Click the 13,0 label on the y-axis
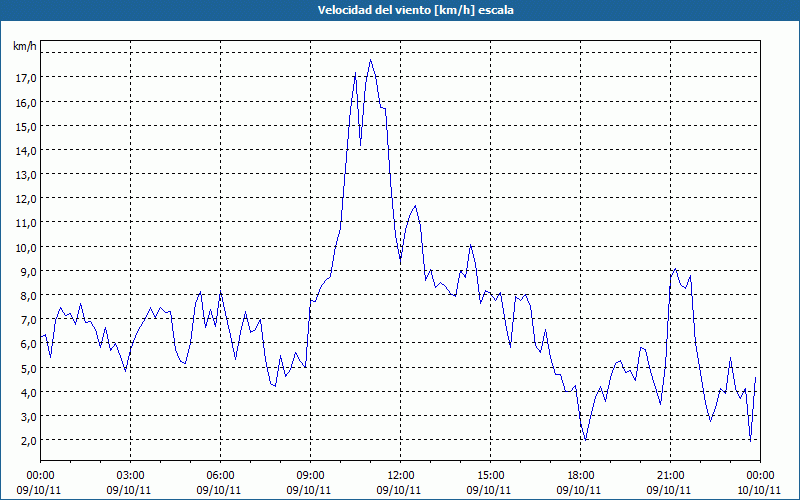Image resolution: width=800 pixels, height=500 pixels. coord(26,175)
